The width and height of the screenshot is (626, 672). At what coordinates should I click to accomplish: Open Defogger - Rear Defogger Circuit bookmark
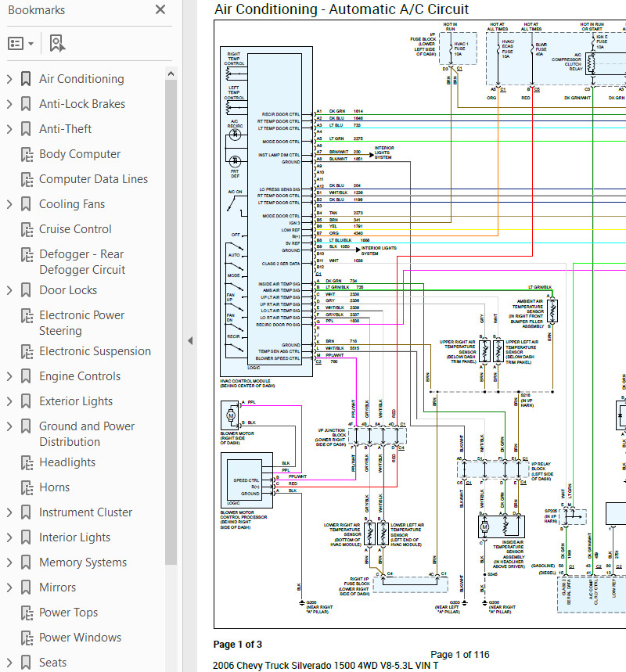82,262
